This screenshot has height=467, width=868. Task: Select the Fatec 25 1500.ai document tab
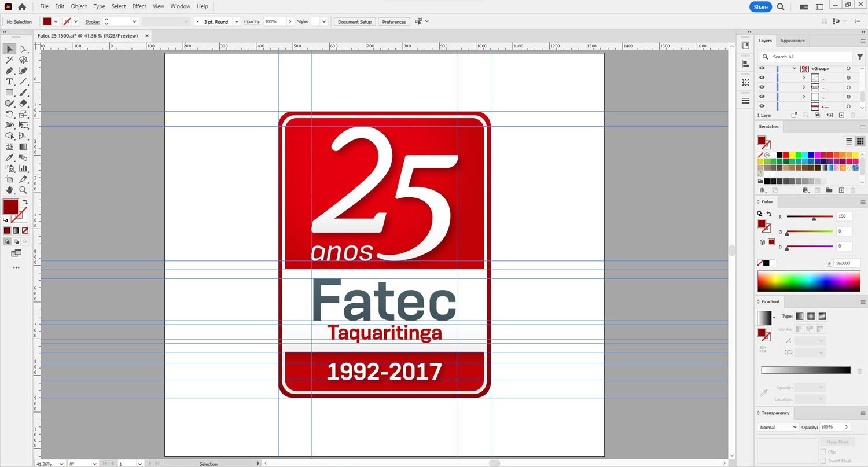pyautogui.click(x=87, y=36)
